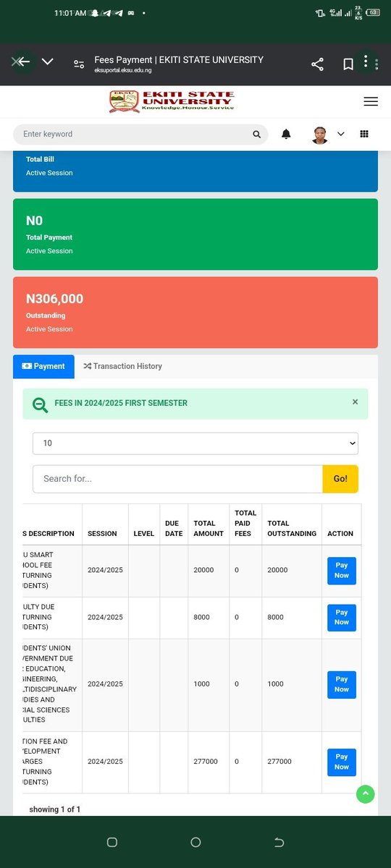The width and height of the screenshot is (391, 868).
Task: Click the green scroll-to-top arrow button
Action: coord(366,794)
